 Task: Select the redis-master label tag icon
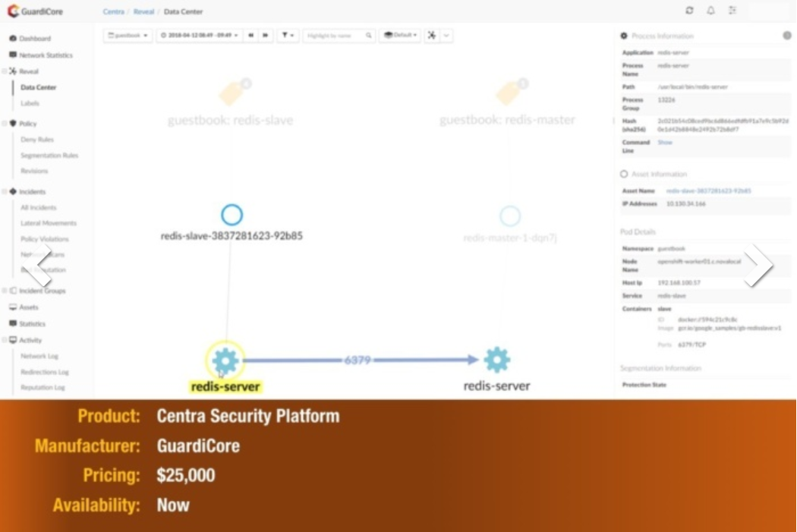[x=509, y=93]
